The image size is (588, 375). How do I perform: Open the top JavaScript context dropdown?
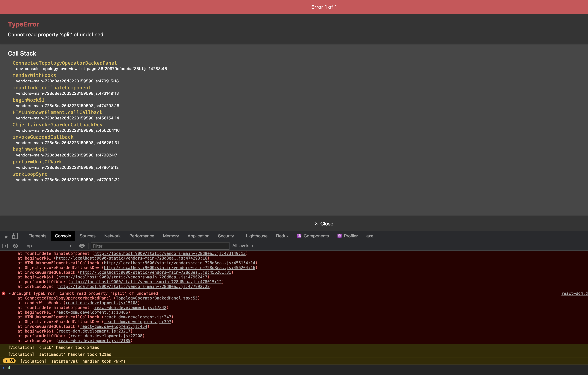tap(48, 246)
